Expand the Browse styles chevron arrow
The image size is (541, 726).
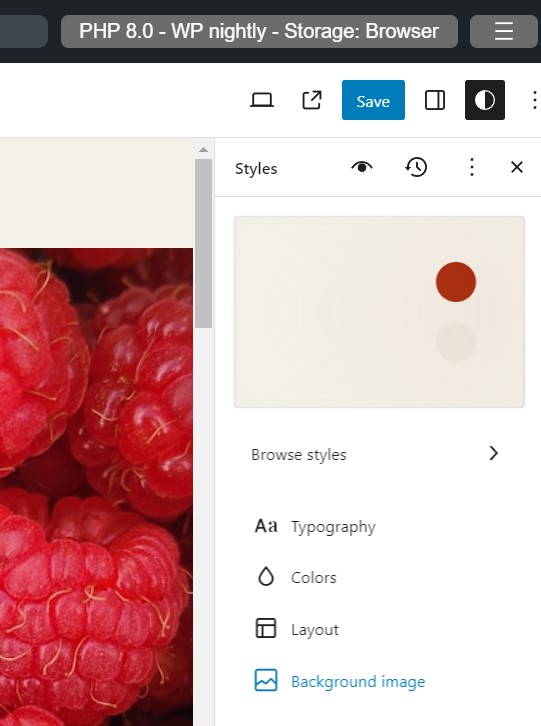tap(494, 453)
